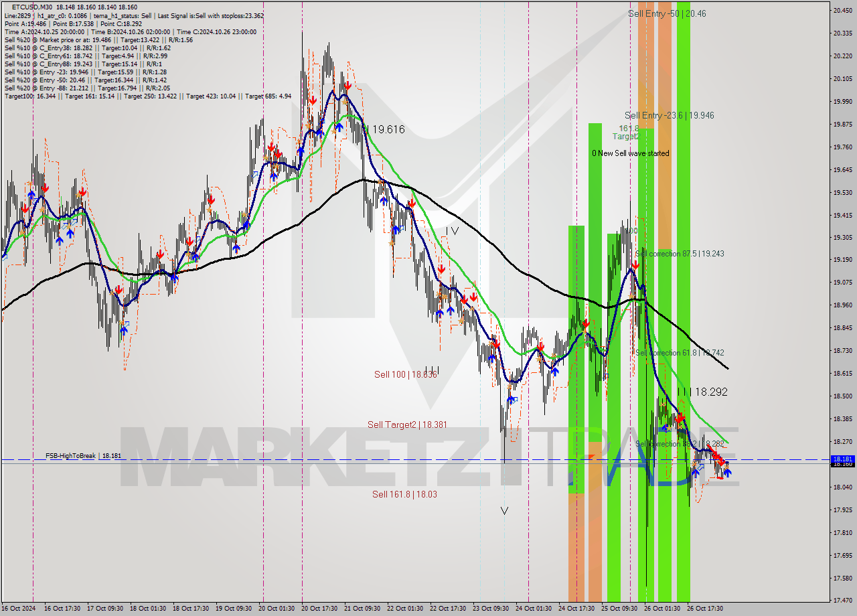
Task: Click the '18 Oct 01:30' time axis label
Action: coord(148,609)
